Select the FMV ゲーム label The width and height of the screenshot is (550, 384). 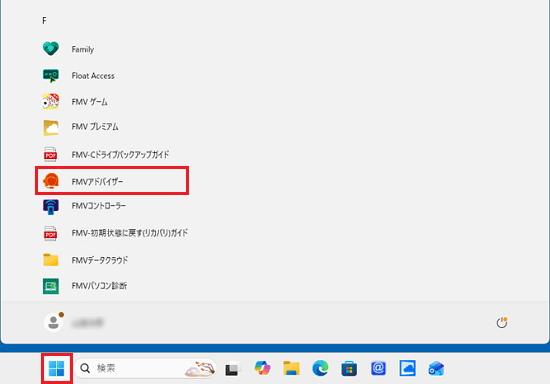click(89, 102)
